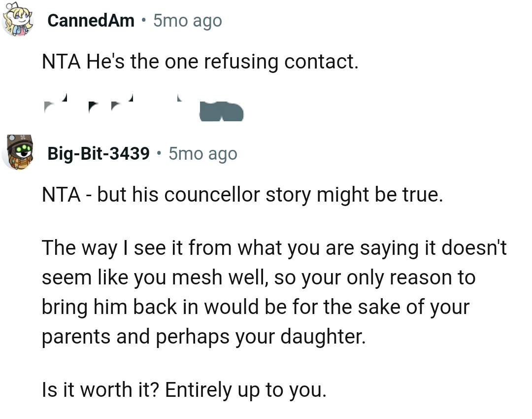Click the word "daughter" in Big-Bit-3439's comment
The height and width of the screenshot is (419, 532).
(321, 337)
